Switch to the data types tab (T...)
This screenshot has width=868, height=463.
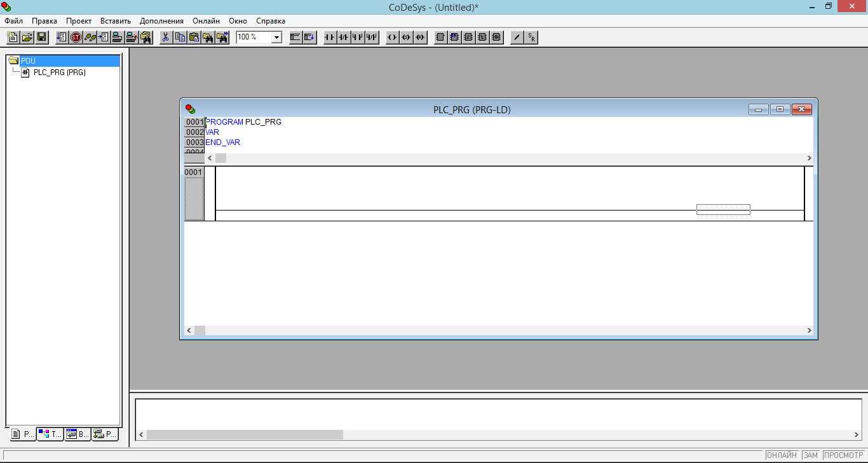[x=51, y=434]
